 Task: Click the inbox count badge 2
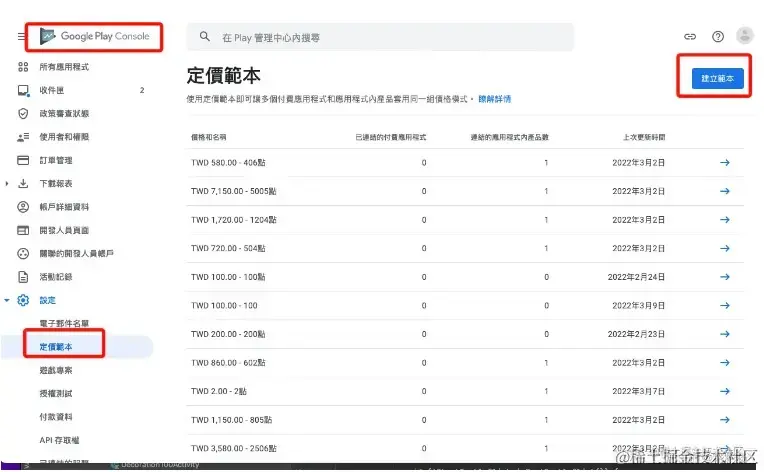pos(142,90)
